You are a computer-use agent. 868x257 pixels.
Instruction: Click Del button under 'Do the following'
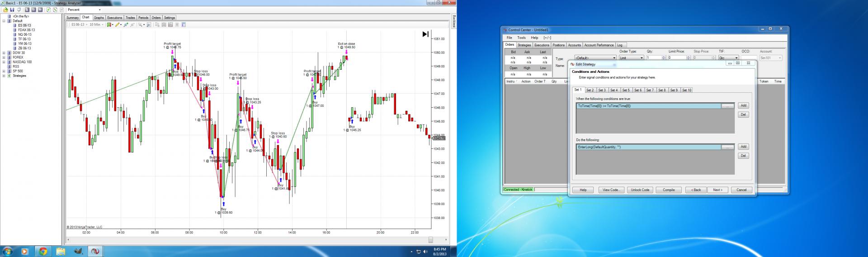(x=743, y=156)
